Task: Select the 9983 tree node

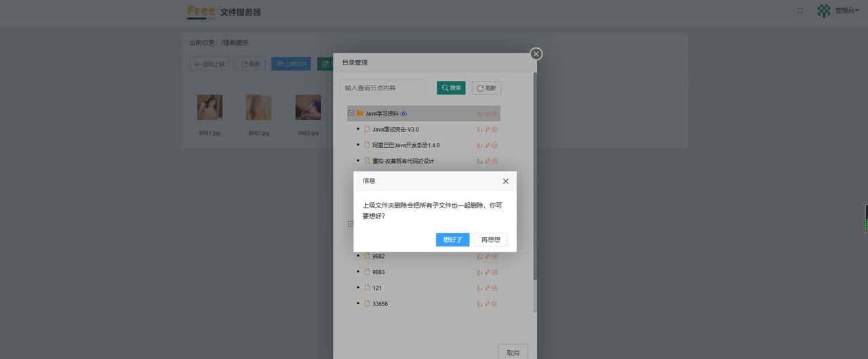Action: [x=378, y=272]
